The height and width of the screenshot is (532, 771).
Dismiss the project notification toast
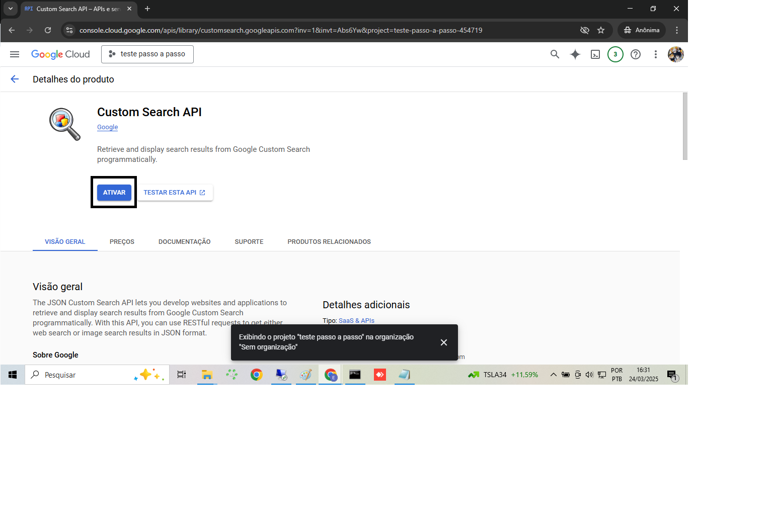443,342
